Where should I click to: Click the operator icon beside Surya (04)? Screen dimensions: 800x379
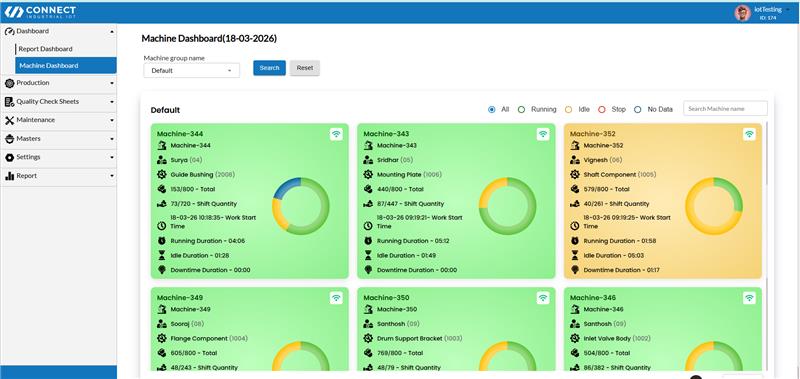point(162,160)
